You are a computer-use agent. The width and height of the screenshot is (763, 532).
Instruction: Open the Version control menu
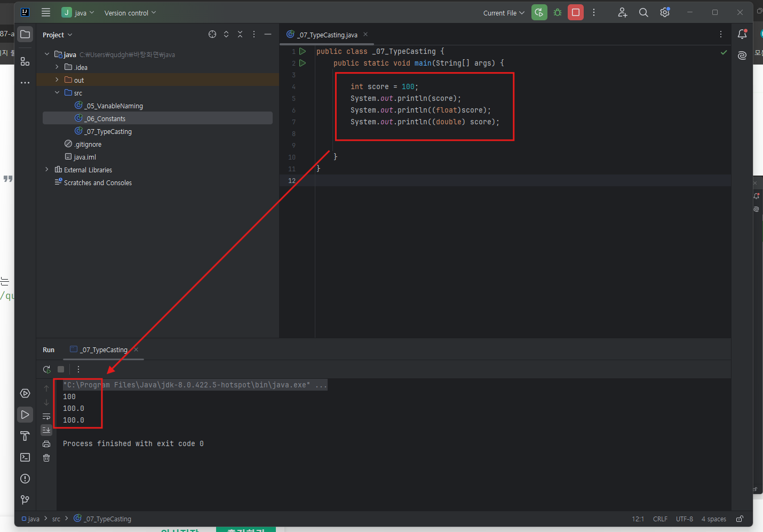click(x=130, y=13)
